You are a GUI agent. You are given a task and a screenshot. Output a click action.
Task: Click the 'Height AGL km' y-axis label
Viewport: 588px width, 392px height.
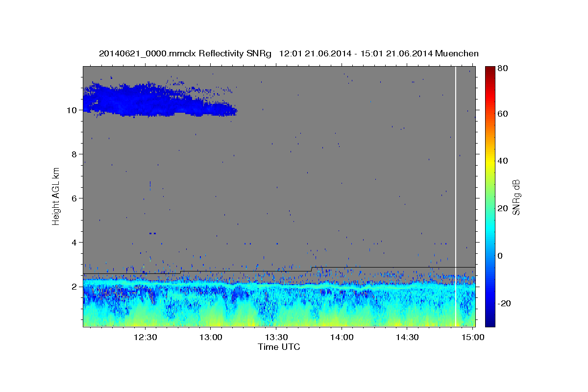coord(56,196)
